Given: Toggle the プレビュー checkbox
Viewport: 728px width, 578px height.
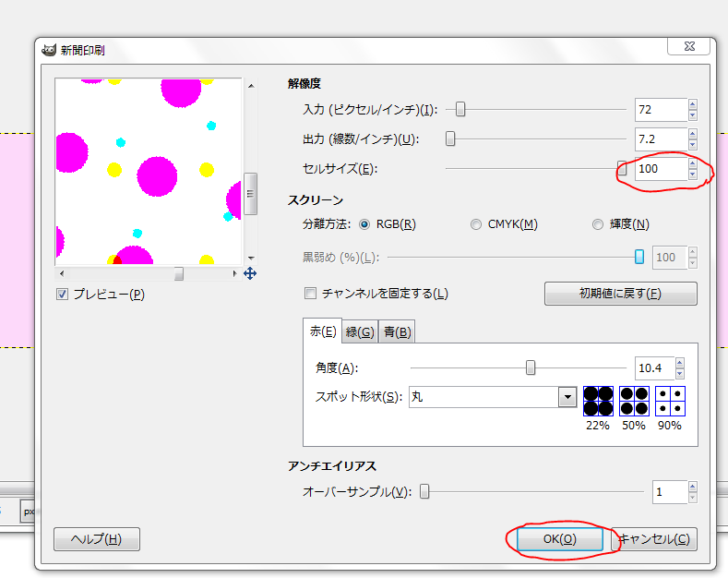Looking at the screenshot, I should pyautogui.click(x=62, y=295).
